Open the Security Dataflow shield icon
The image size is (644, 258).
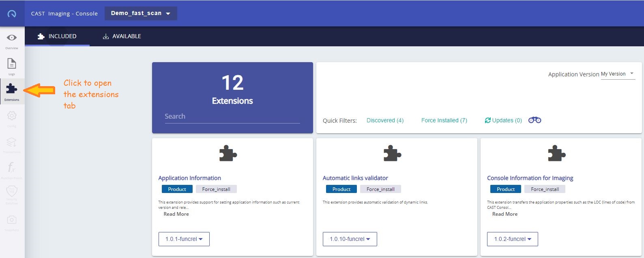(x=12, y=191)
